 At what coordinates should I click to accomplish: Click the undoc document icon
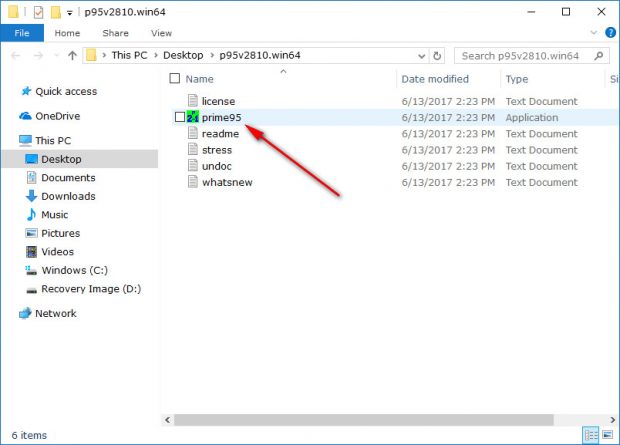193,166
